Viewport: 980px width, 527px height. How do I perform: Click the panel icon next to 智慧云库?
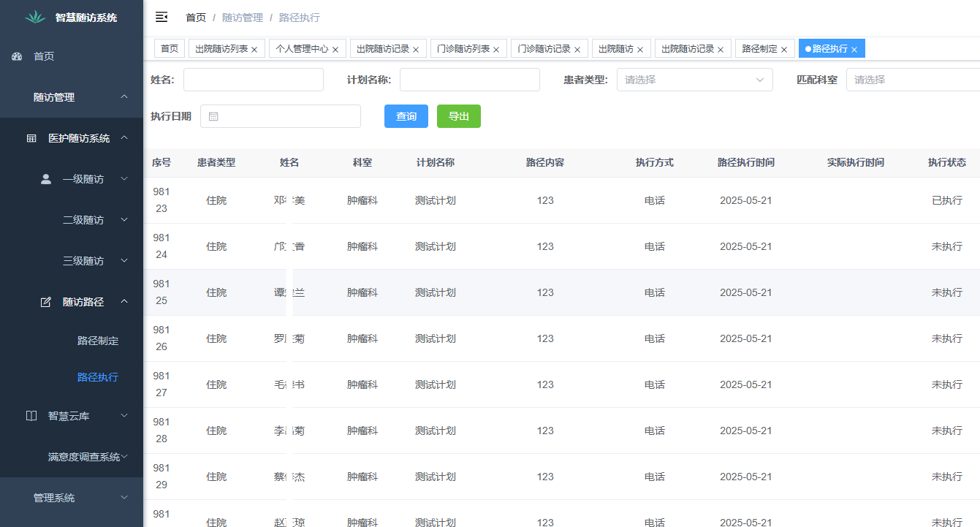point(31,415)
